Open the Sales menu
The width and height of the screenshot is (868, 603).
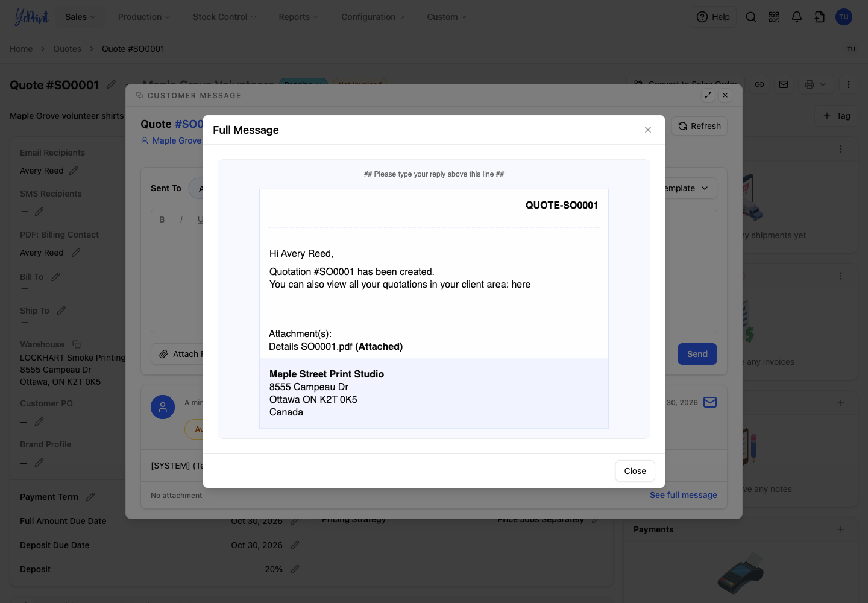click(80, 17)
